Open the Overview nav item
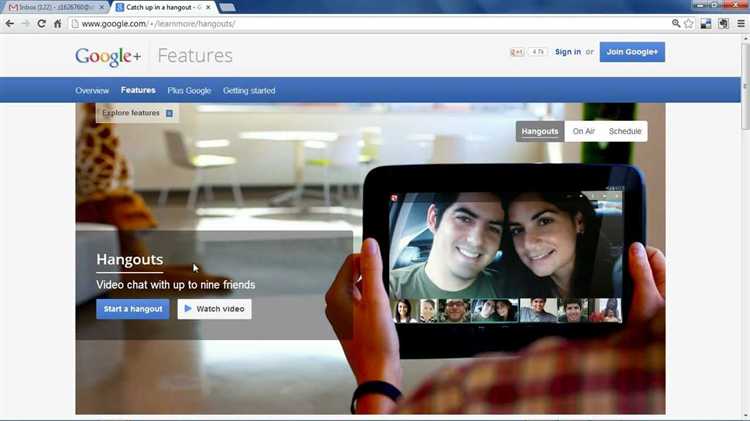Viewport: 750px width, 421px height. click(92, 90)
